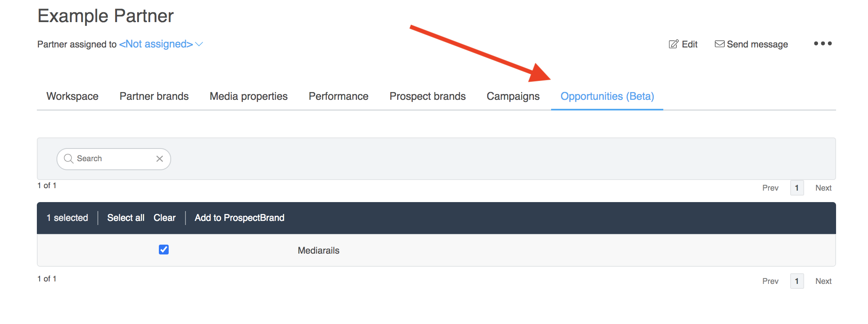Expand the Not assigned partner dropdown chevron
Viewport: 868px width, 324px height.
tap(199, 44)
